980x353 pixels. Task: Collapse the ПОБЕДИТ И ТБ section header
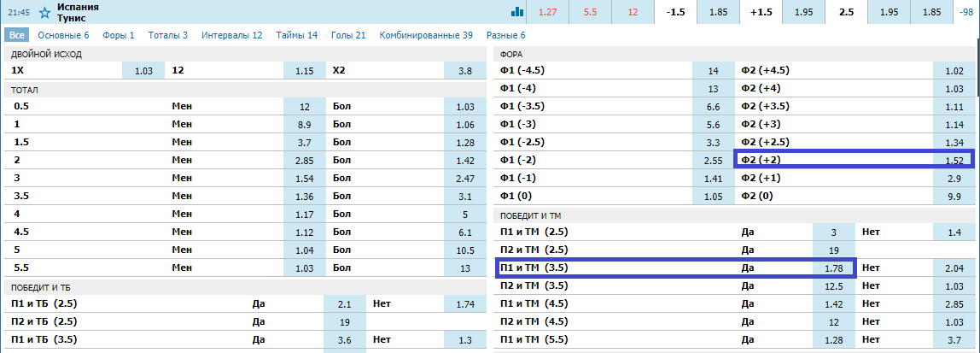click(244, 287)
